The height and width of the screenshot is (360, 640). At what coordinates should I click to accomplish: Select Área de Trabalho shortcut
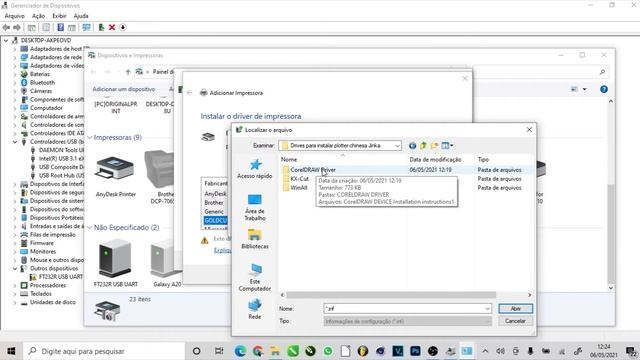tap(255, 207)
